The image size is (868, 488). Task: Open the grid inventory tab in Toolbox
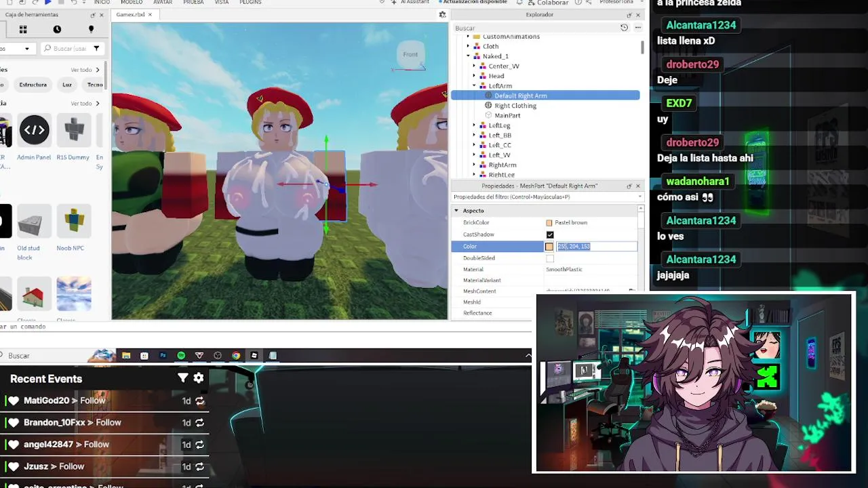23,29
